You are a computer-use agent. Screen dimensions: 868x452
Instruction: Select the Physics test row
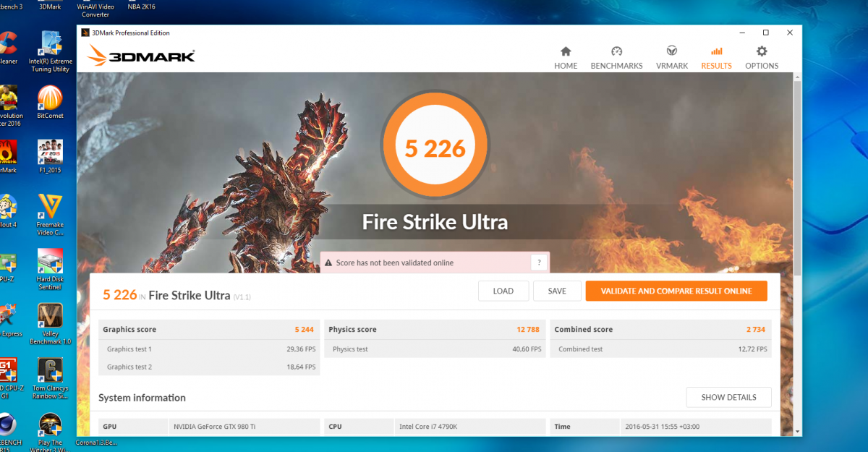pos(435,349)
